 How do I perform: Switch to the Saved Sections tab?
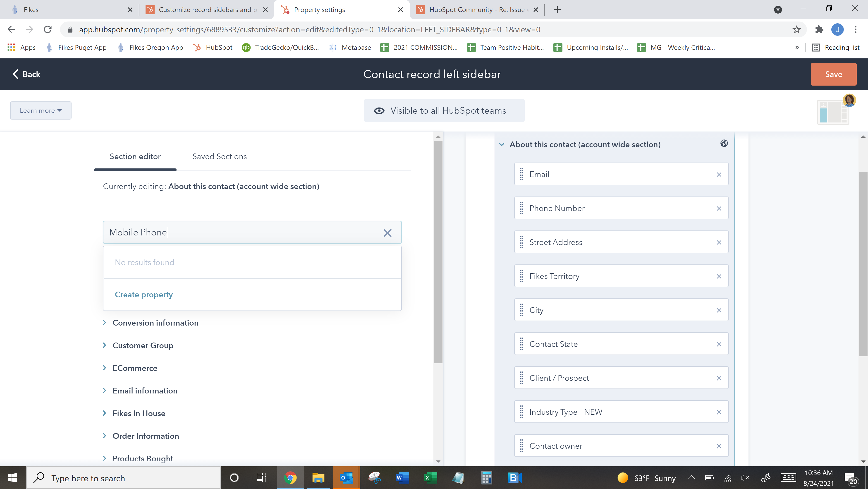[x=219, y=156]
